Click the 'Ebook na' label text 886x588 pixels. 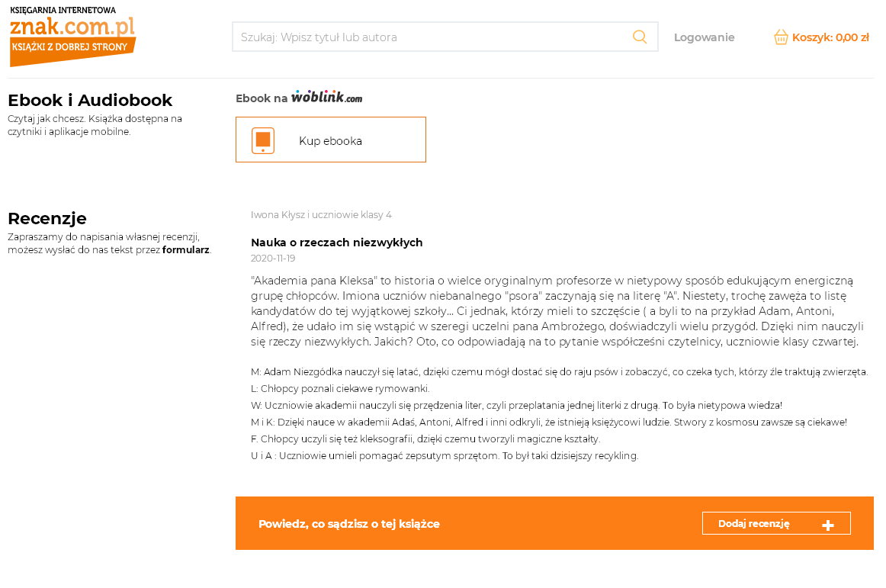click(262, 98)
